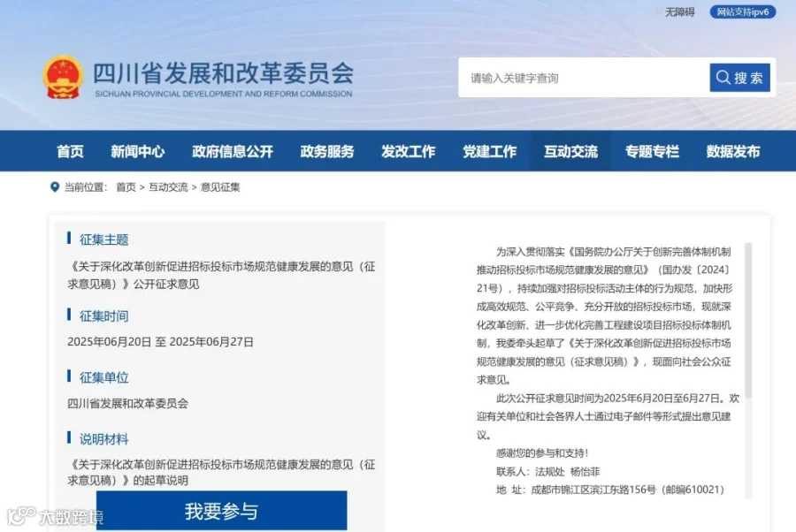Click 首页 in the breadcrumb trail
Viewport: 796px width, 532px height.
click(x=123, y=186)
